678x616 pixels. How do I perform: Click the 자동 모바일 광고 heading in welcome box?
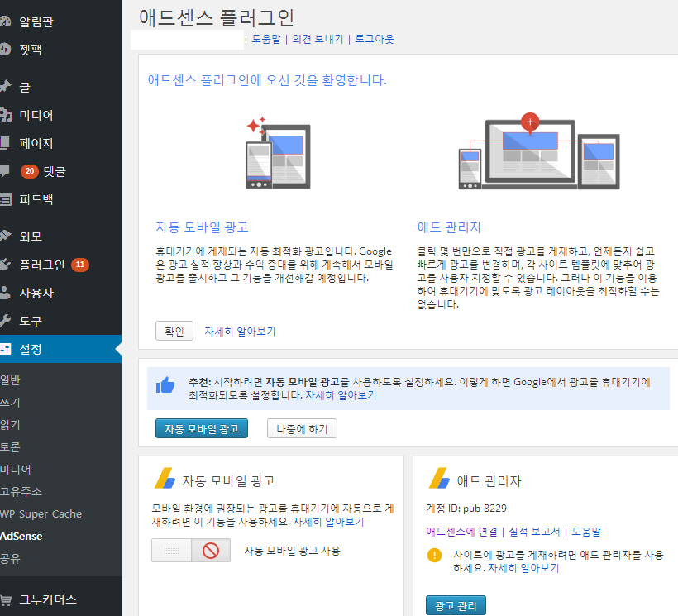(x=202, y=227)
